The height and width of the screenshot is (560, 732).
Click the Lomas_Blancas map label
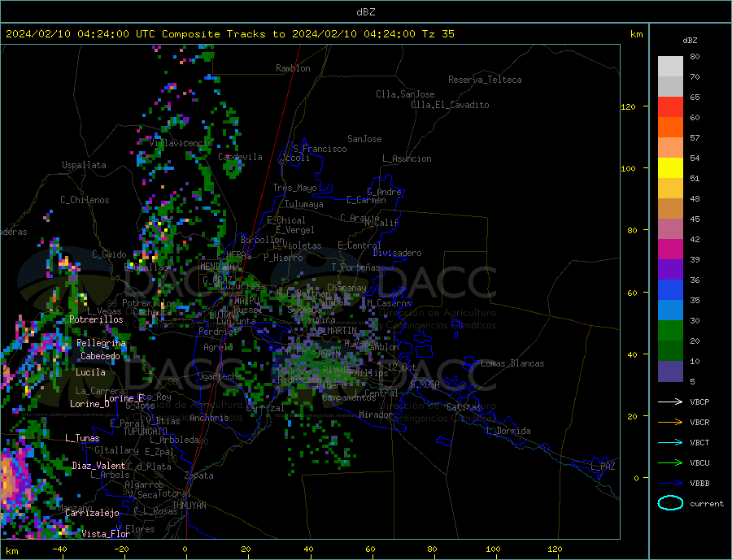coord(512,363)
